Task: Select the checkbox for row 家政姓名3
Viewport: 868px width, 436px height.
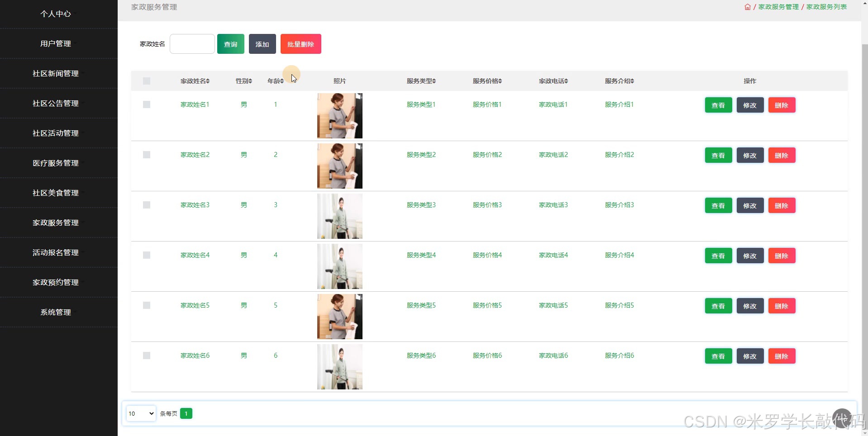Action: (x=147, y=205)
